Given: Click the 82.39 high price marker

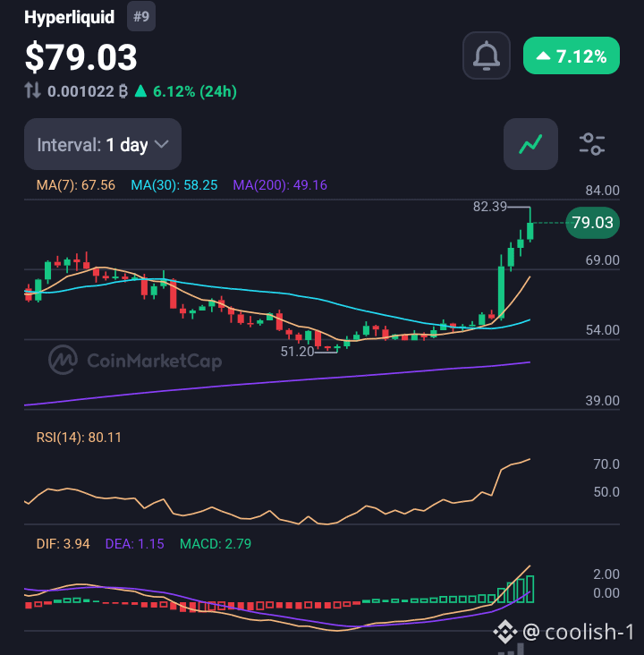Looking at the screenshot, I should point(490,207).
